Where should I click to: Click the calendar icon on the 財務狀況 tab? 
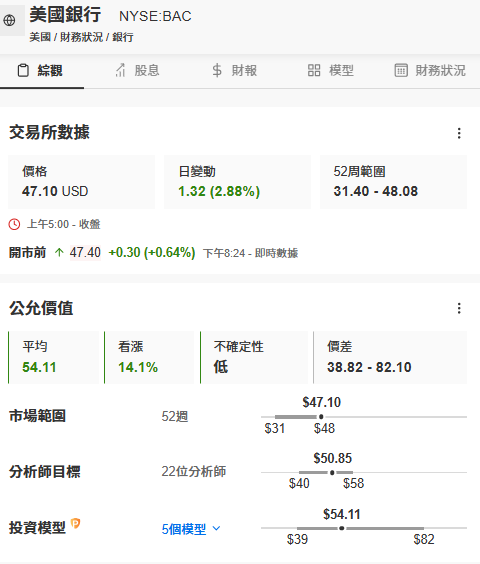[x=401, y=70]
